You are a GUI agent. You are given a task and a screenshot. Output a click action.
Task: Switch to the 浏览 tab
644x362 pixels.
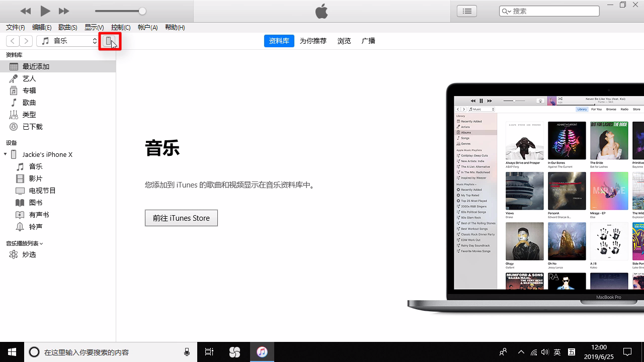pos(344,41)
